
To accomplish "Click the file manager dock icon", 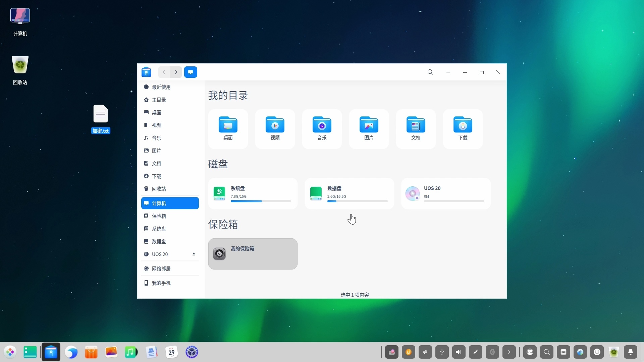I will [x=51, y=352].
